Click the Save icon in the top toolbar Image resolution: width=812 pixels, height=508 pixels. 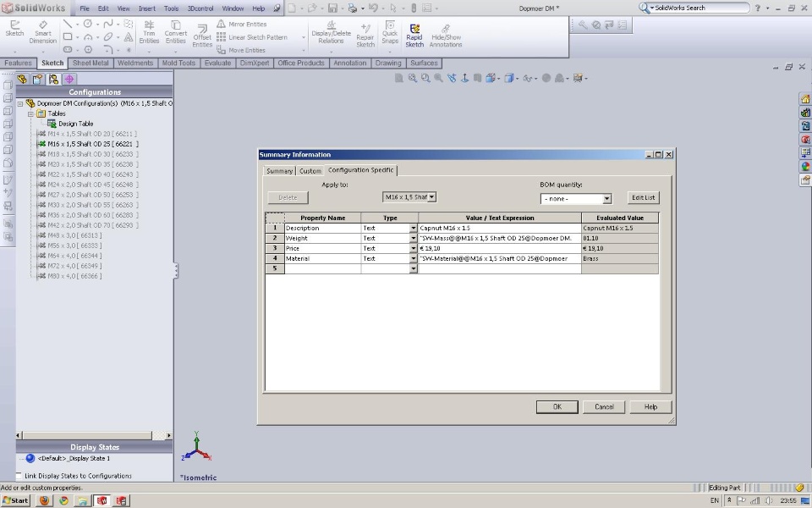[332, 8]
